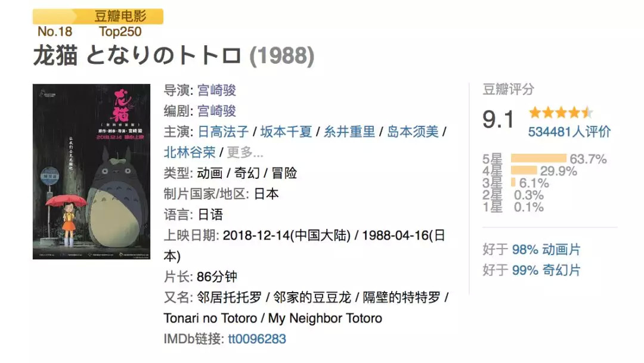Click the 5星 rating bar
Screen dimensions: 644x363
pyautogui.click(x=538, y=159)
